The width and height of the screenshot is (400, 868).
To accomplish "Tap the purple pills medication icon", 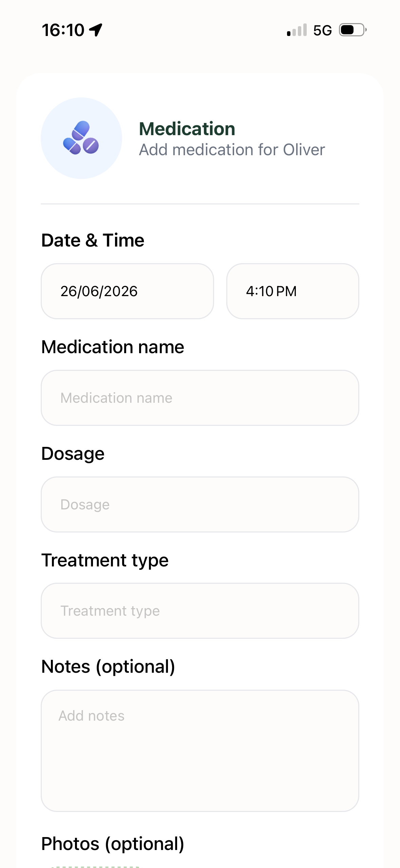I will pos(81,138).
